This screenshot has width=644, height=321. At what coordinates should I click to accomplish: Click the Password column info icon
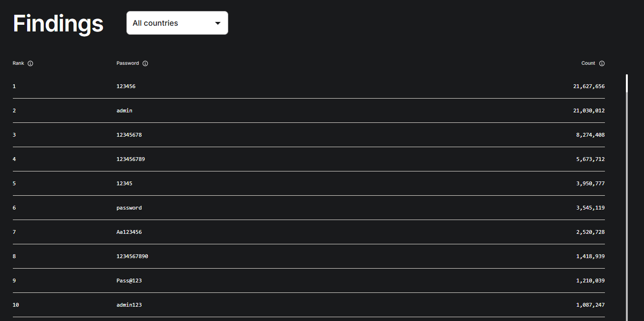(x=145, y=63)
